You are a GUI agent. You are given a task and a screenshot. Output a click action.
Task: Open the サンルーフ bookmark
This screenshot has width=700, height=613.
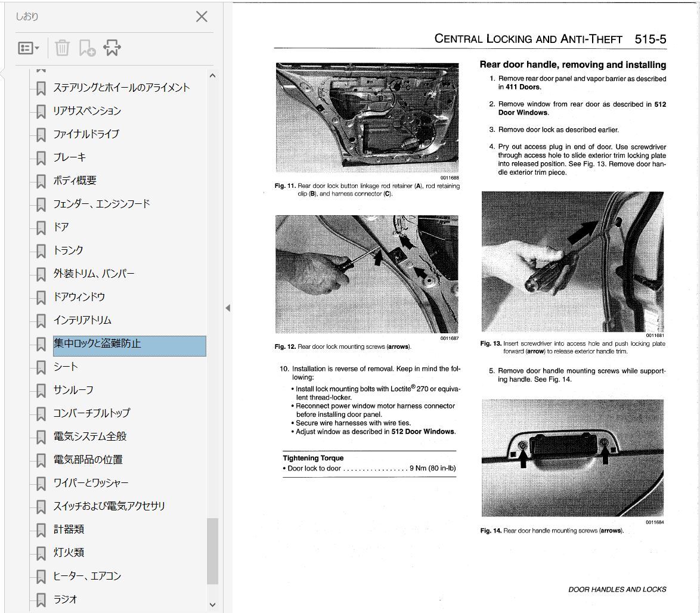[73, 390]
